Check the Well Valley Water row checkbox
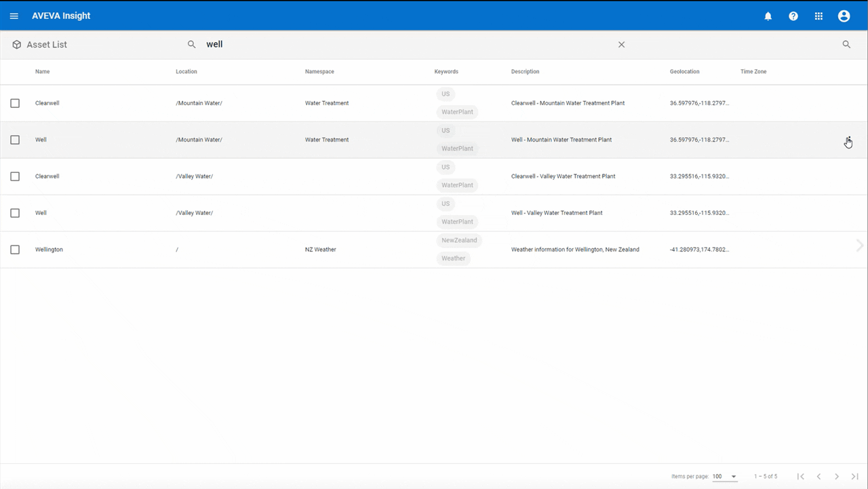This screenshot has width=868, height=489. [15, 213]
